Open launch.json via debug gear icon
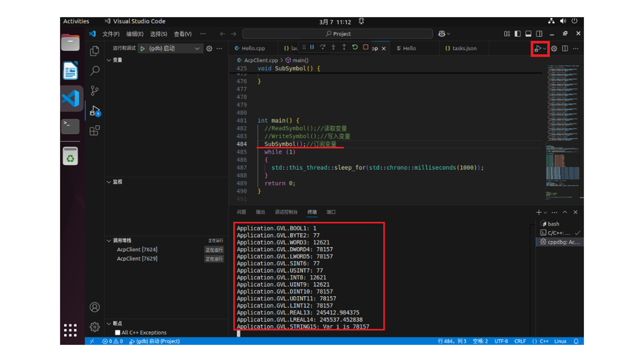 click(x=209, y=49)
